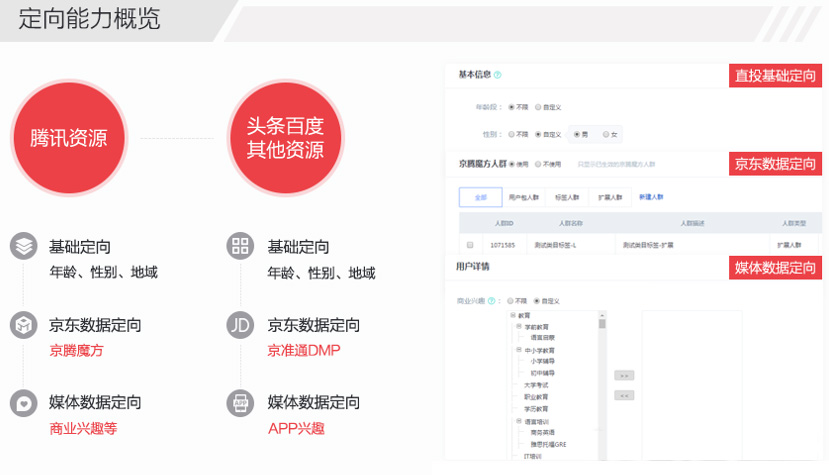Click the cube icon beside 京腾魔方
829x475 pixels.
(23, 325)
